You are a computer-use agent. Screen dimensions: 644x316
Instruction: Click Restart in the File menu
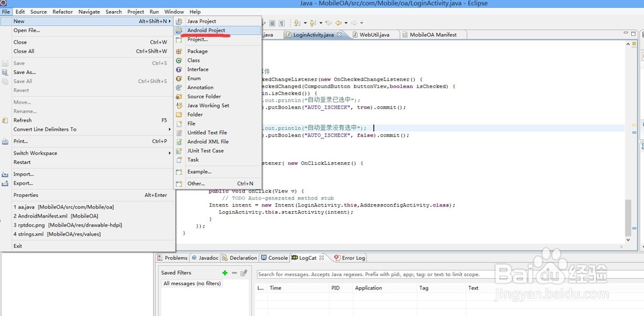click(88, 162)
